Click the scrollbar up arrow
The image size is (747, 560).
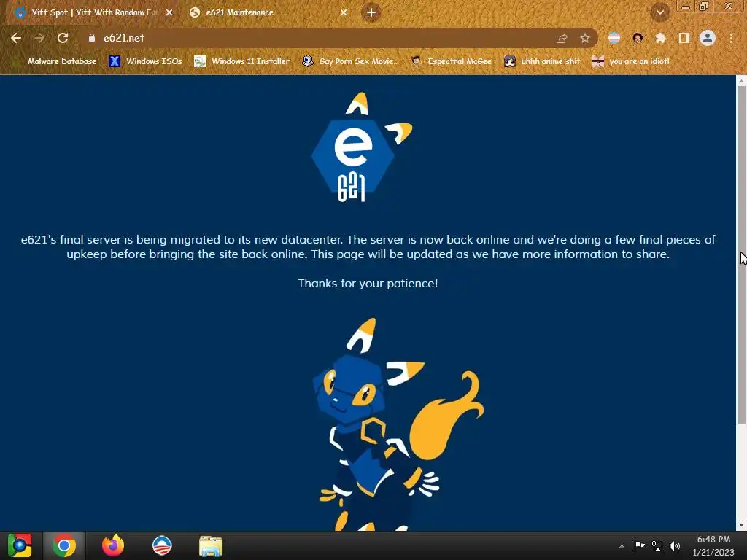[x=741, y=80]
